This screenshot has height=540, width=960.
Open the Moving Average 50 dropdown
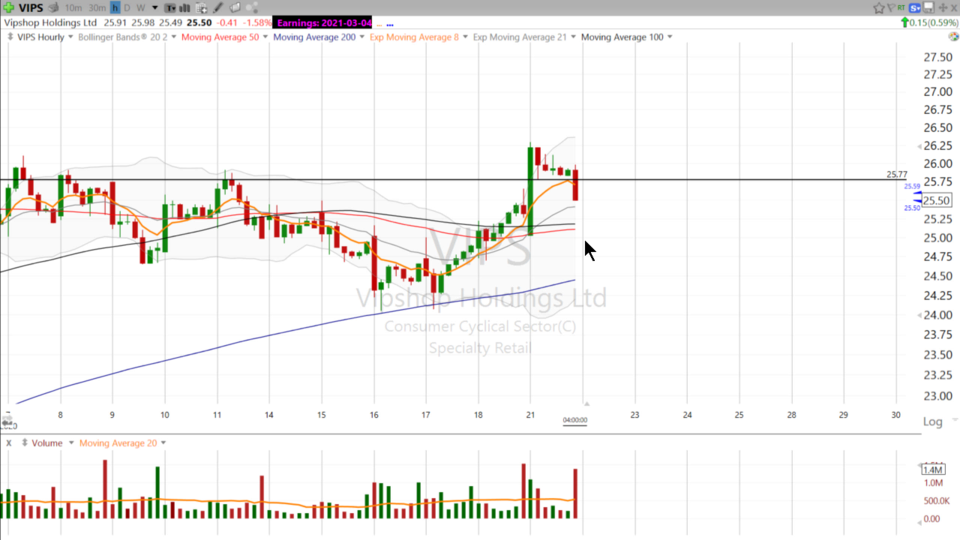coord(265,37)
